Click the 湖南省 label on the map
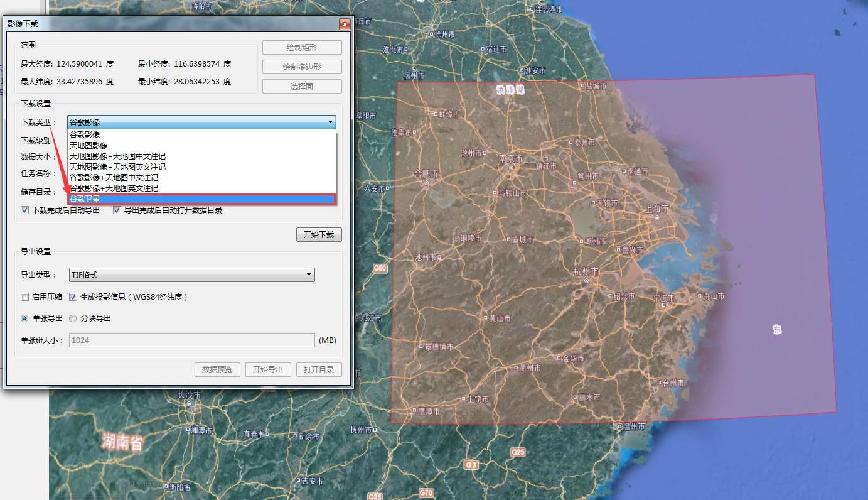 point(123,442)
